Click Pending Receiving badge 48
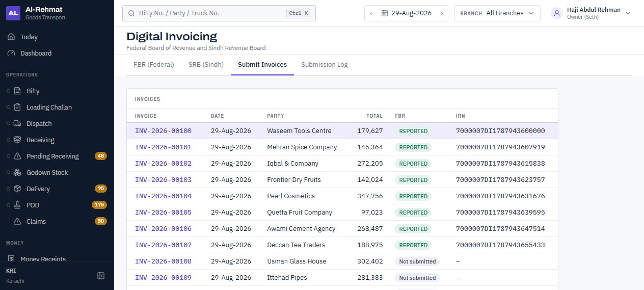644x290 pixels. (x=101, y=156)
